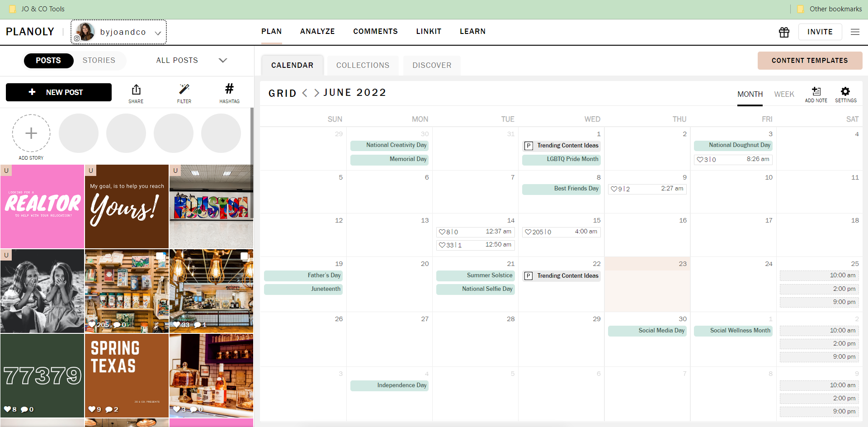Click the heart icon on the June 9 post
The width and height of the screenshot is (868, 427).
[x=614, y=189]
